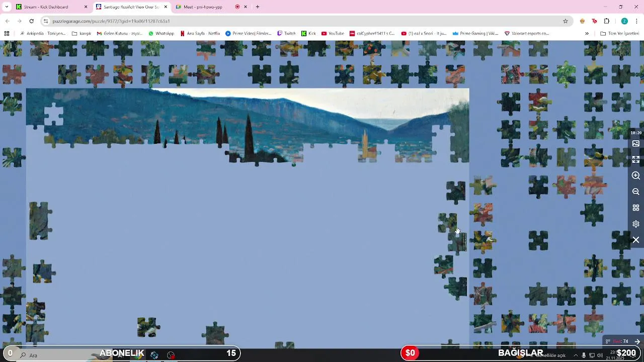Open Chrome extensions menu
644x362 pixels.
tap(606, 21)
